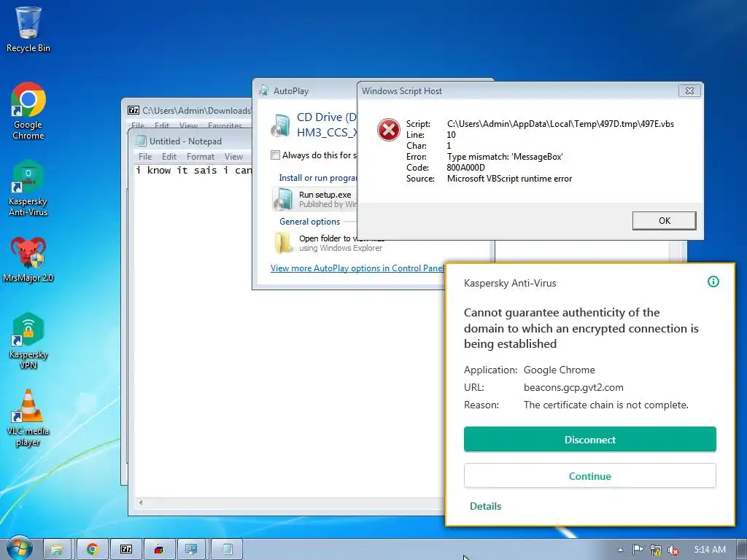The height and width of the screenshot is (560, 747).
Task: Click the folder icon in AutoPlay options
Action: [x=284, y=242]
